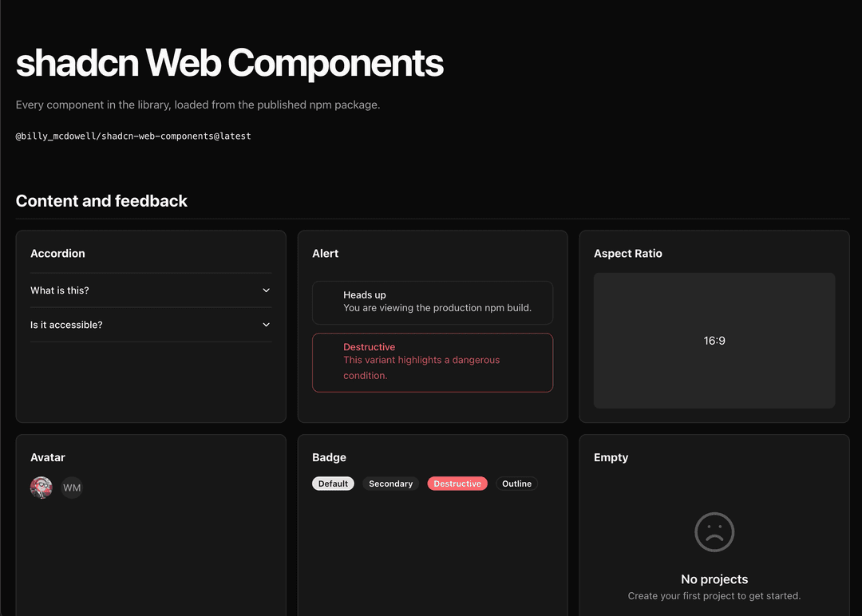Click the Outline badge
This screenshot has height=616, width=862.
[516, 484]
